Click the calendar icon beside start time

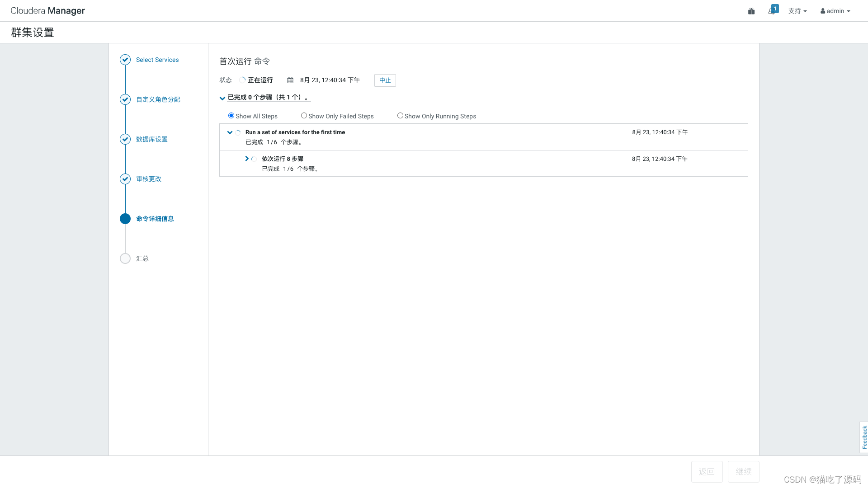[290, 80]
